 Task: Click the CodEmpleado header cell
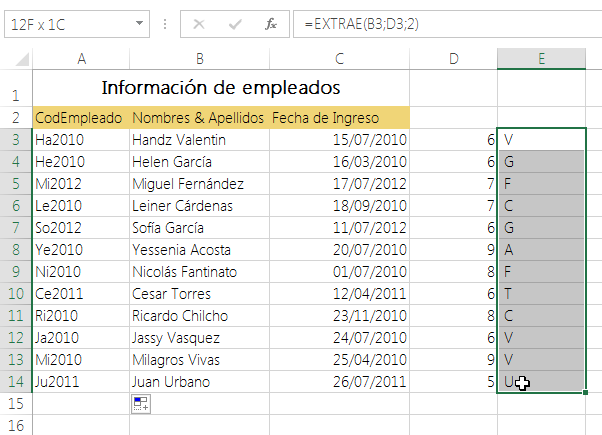(79, 117)
